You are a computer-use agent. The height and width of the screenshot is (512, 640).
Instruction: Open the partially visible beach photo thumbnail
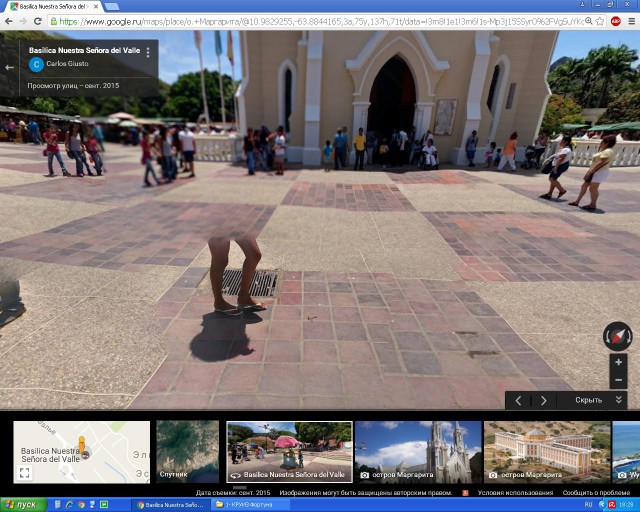click(x=626, y=452)
